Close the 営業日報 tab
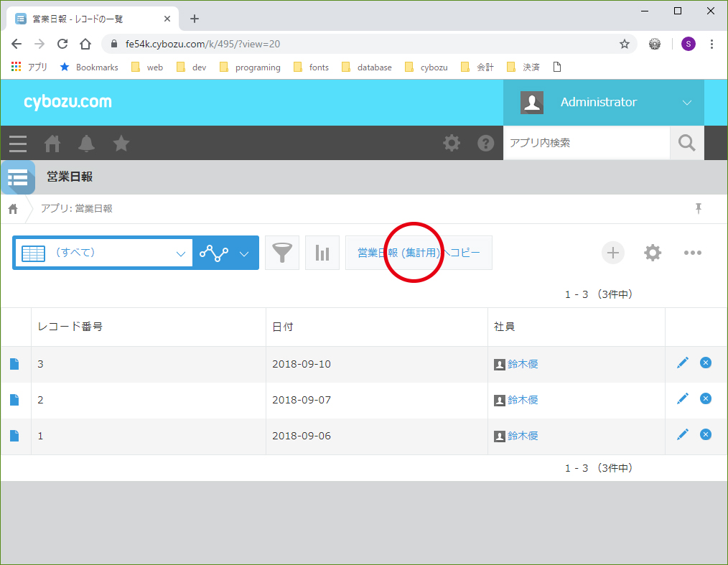728x565 pixels. coord(167,19)
